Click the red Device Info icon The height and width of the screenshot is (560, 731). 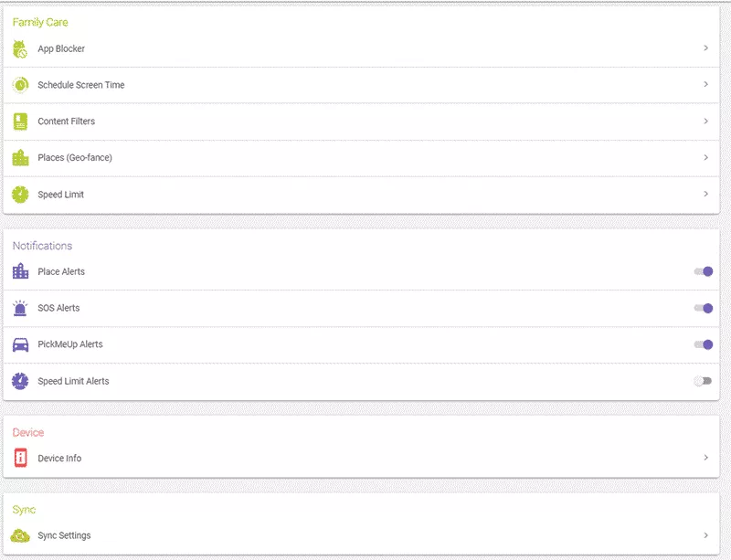pos(20,459)
